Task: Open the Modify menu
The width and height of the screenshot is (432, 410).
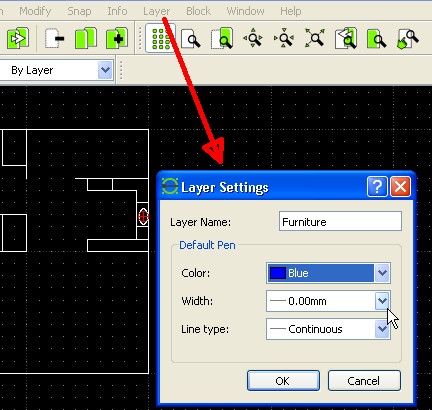Action: tap(35, 11)
